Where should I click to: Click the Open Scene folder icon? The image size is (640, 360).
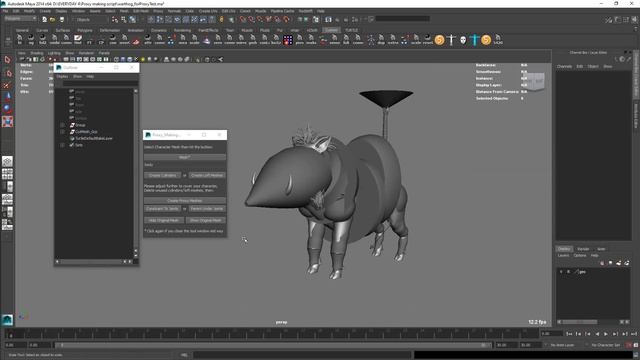click(x=53, y=19)
